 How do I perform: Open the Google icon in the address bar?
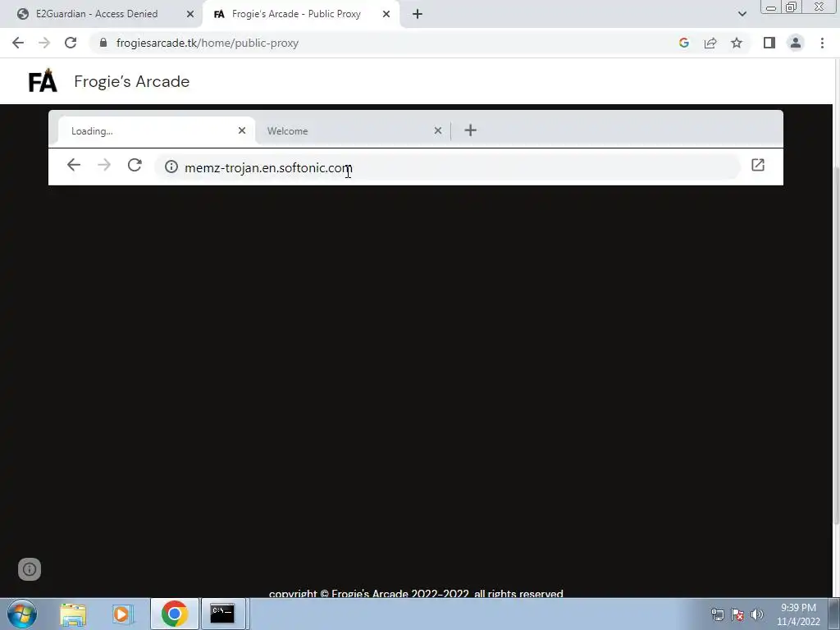[683, 43]
